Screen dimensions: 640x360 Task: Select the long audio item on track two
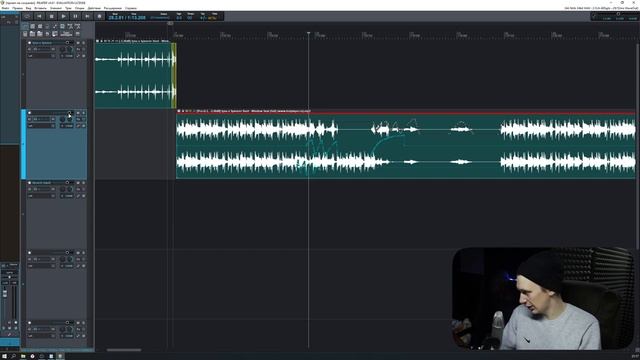(405, 145)
